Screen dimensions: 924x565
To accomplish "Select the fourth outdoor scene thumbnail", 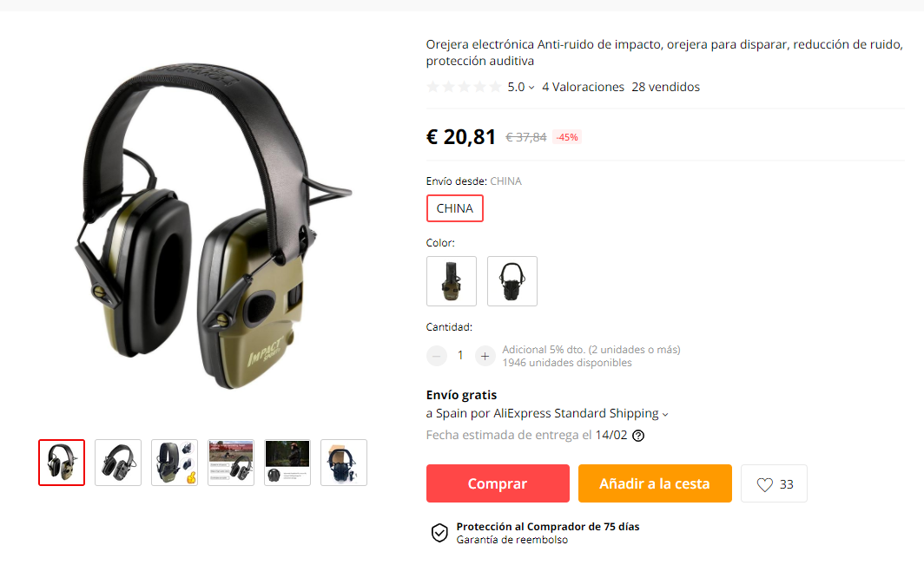I will click(x=231, y=463).
